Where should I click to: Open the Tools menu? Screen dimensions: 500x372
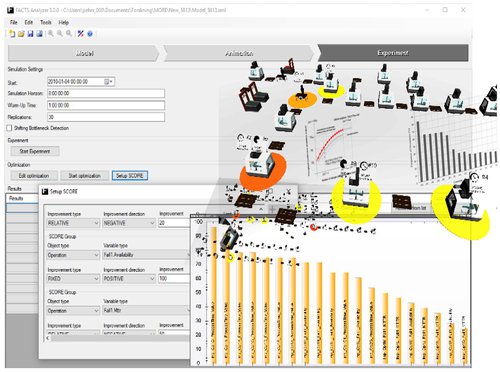pyautogui.click(x=46, y=22)
